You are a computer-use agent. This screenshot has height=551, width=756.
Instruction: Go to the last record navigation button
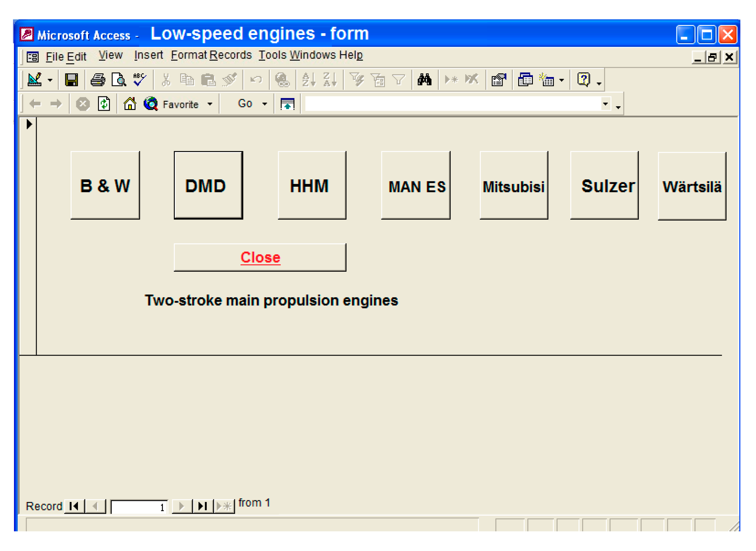[x=202, y=506]
